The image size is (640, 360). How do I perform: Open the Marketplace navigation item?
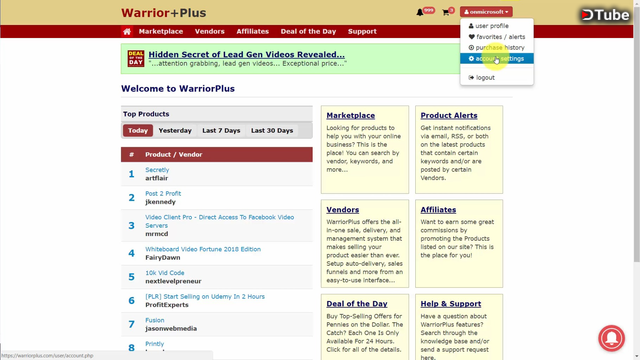pyautogui.click(x=161, y=31)
